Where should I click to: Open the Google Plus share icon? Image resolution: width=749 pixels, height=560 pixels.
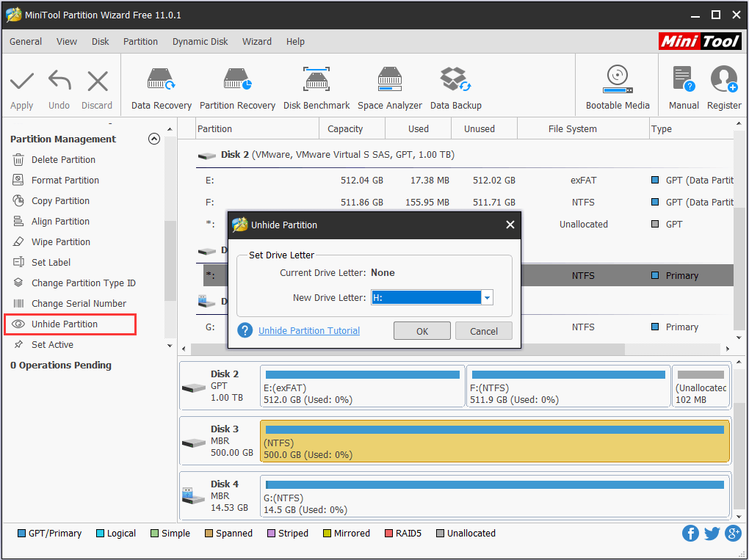point(734,534)
